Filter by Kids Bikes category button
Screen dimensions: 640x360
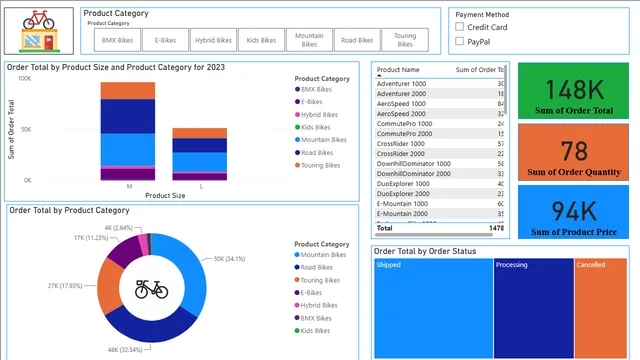click(x=261, y=40)
